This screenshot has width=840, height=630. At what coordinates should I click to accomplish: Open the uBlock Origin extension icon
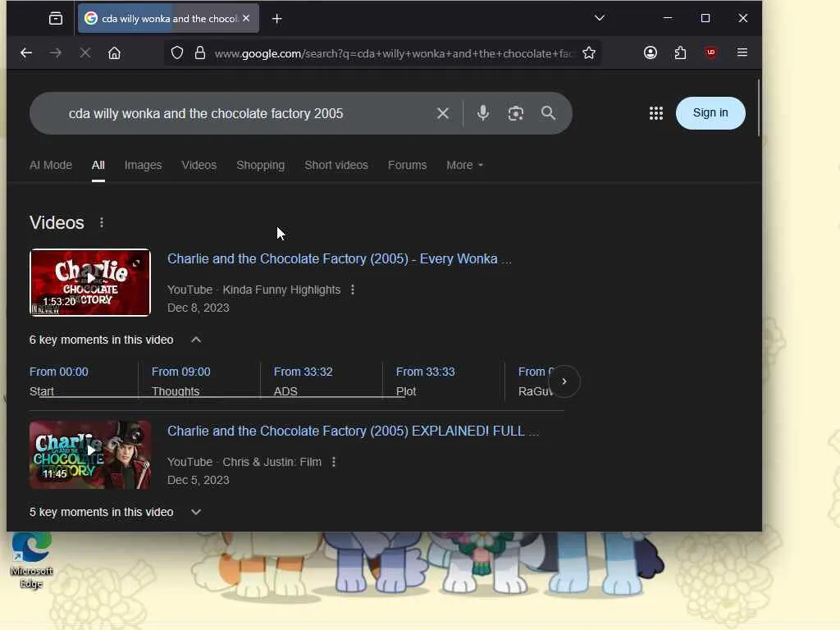tap(711, 52)
